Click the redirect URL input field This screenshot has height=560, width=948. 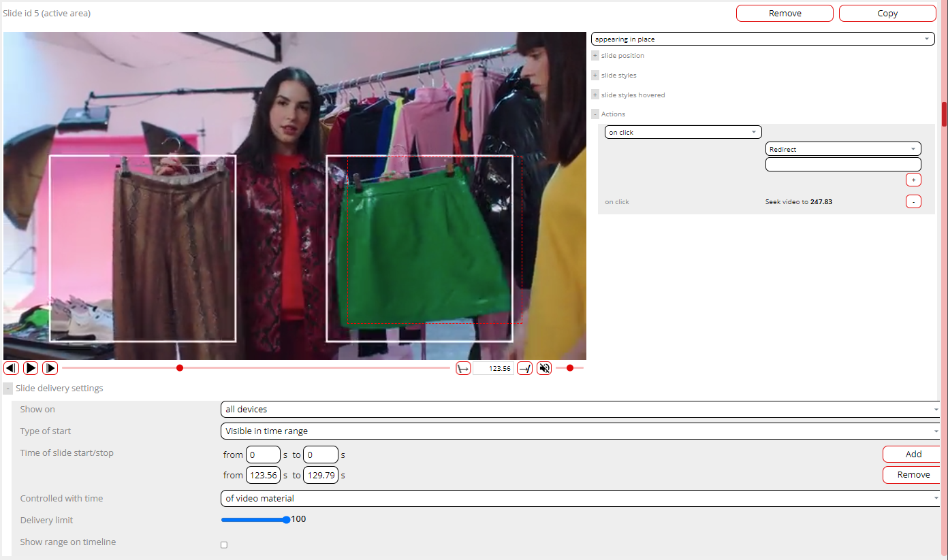pyautogui.click(x=843, y=165)
